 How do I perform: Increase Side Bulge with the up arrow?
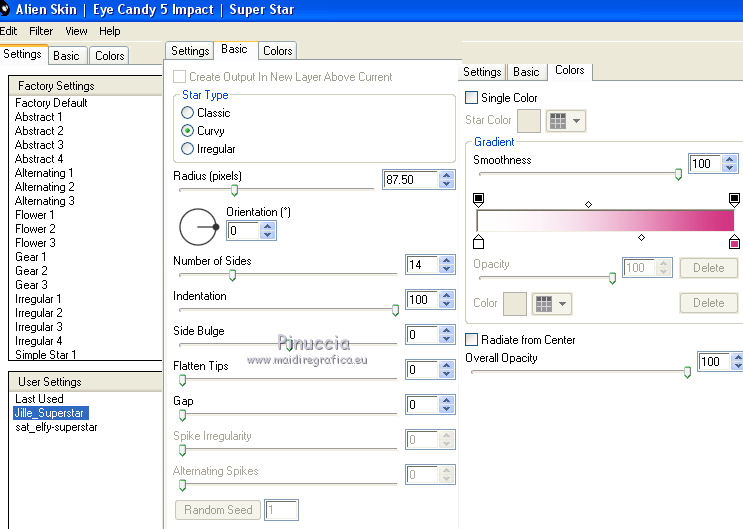(446, 330)
